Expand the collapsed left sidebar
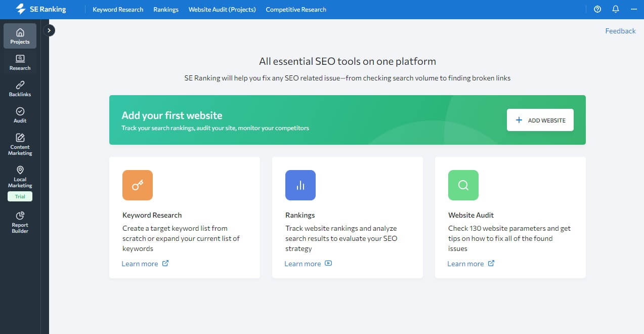 coord(49,30)
